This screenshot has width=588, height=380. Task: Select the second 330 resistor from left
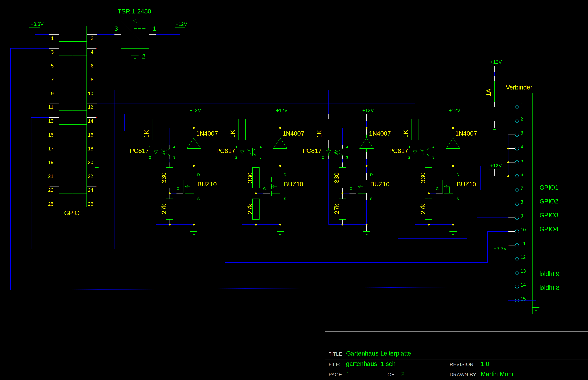[x=256, y=178]
